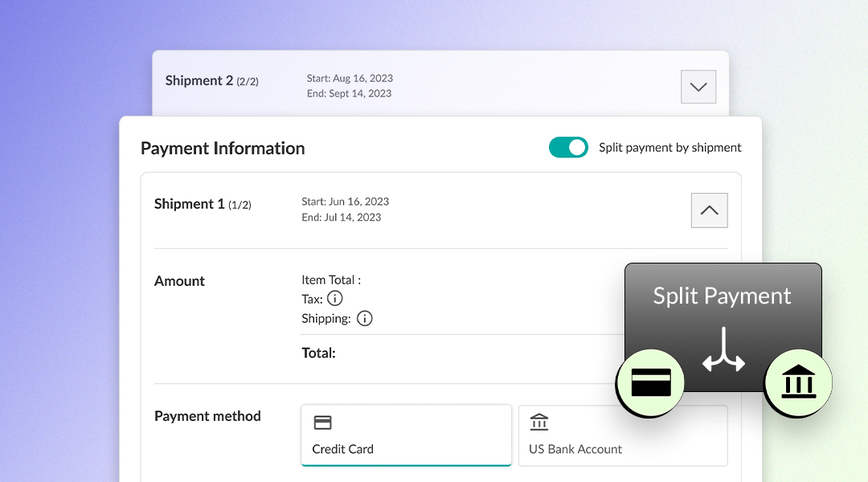Screen dimensions: 868x482
Task: Select the US Bank Account payment tab
Action: [x=623, y=435]
